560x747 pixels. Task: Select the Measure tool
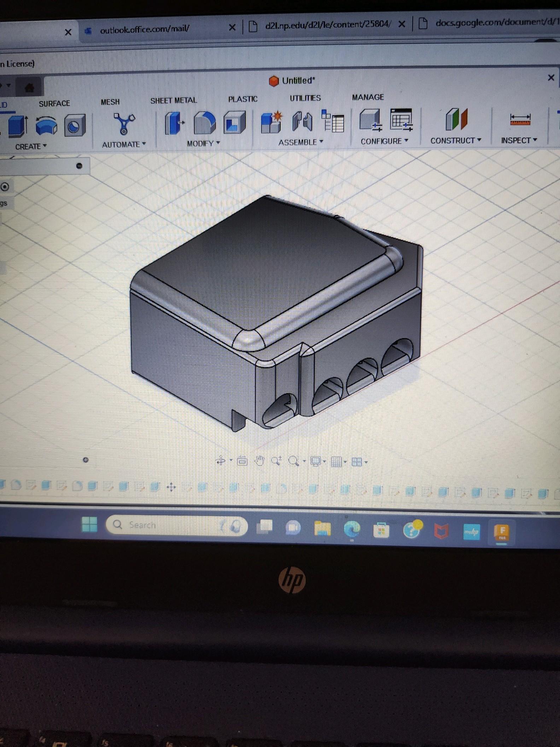[x=520, y=119]
